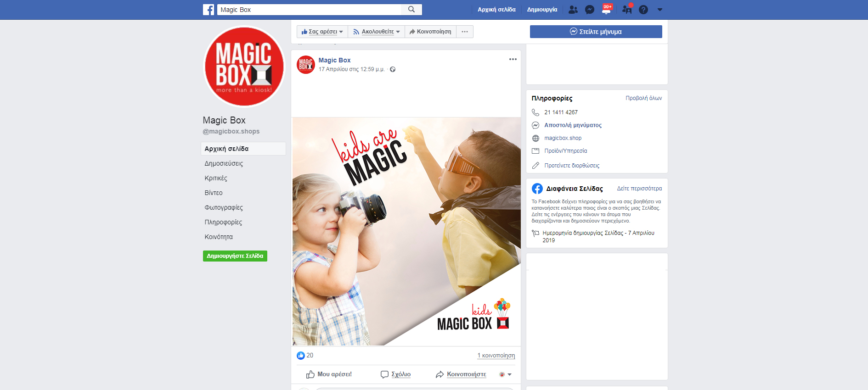
Task: Expand the account menu arrow in top bar
Action: point(660,10)
